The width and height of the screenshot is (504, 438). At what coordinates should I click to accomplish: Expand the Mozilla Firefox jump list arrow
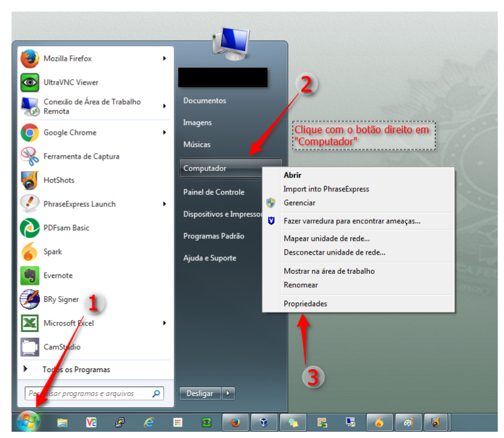164,58
